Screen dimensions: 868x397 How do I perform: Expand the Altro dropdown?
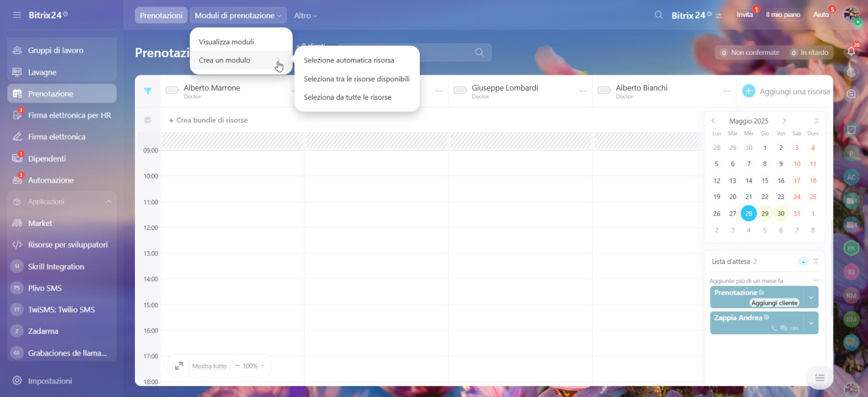click(x=305, y=15)
